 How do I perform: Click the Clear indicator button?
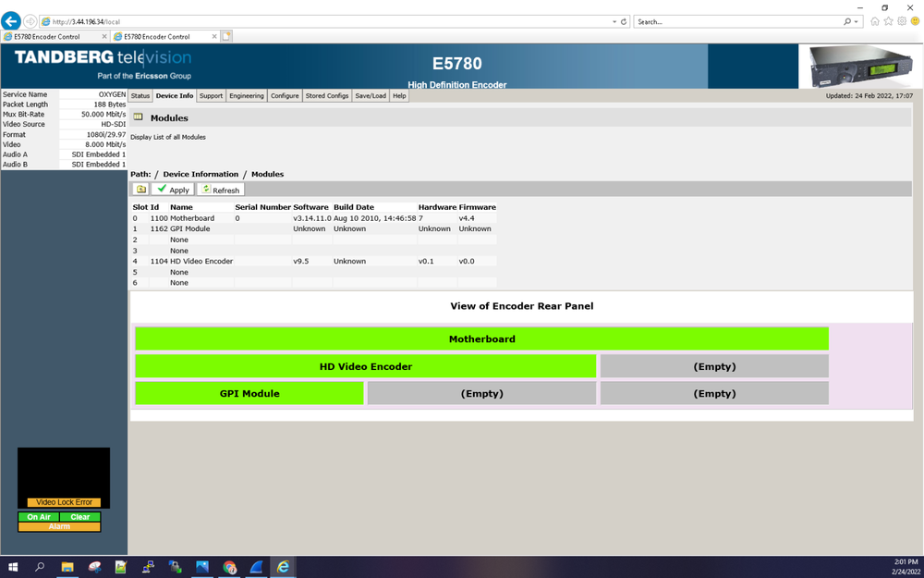pyautogui.click(x=80, y=517)
